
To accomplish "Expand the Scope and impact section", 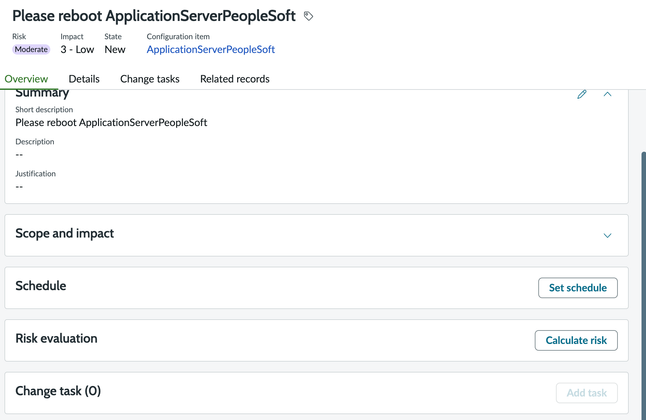I will point(607,236).
